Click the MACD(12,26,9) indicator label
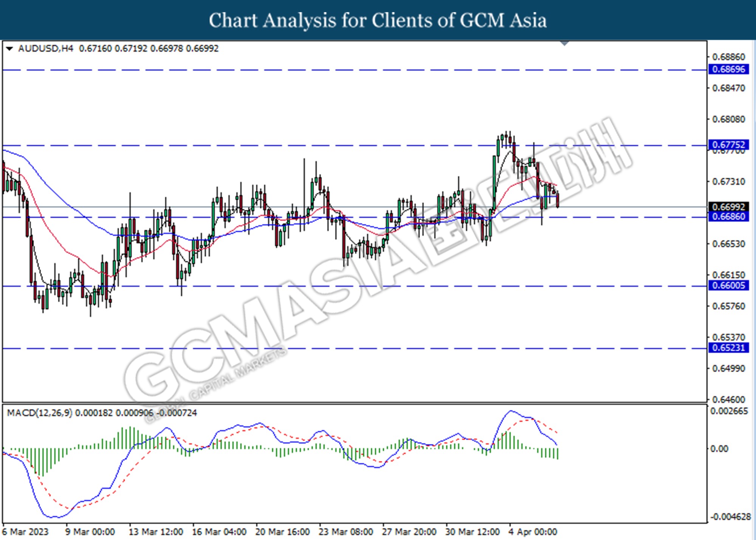The image size is (756, 540). [40, 413]
